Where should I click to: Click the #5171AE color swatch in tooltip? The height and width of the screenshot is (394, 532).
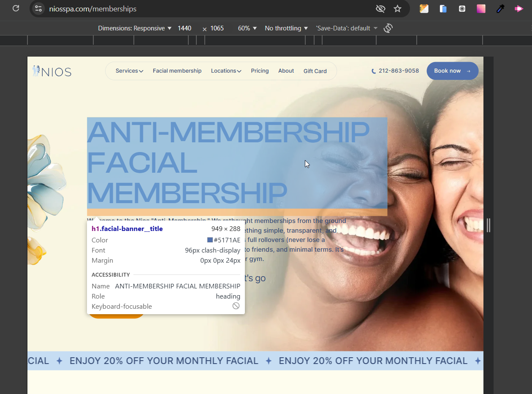pyautogui.click(x=210, y=240)
